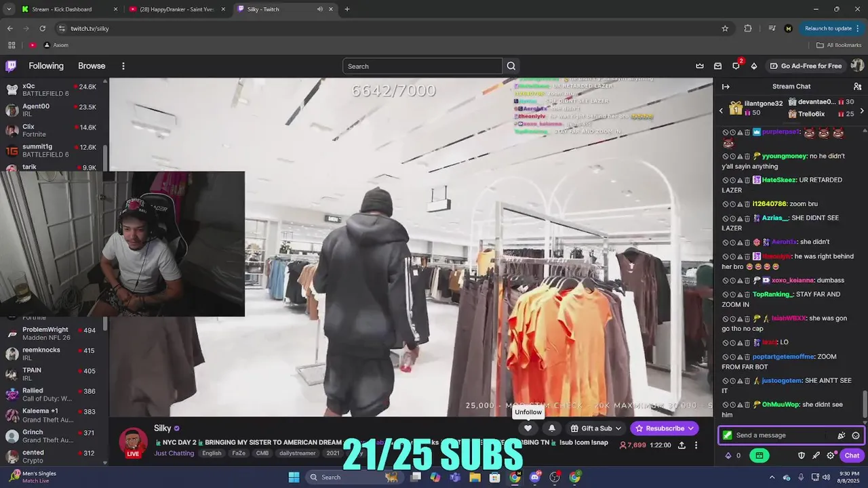Open Chrome apps grid in bookmarks bar
This screenshot has width=868, height=488.
tap(12, 45)
